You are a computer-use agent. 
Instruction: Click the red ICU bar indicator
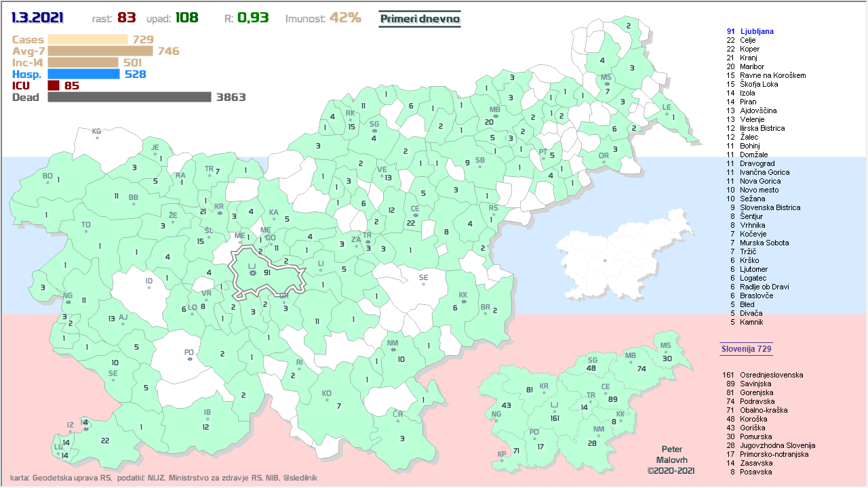[54, 85]
